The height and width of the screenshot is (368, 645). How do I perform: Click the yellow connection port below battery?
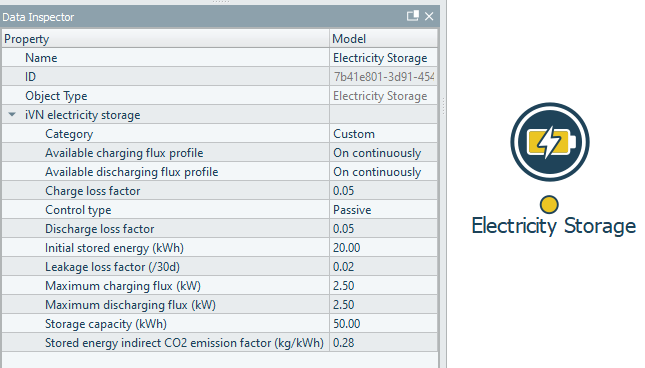(x=549, y=204)
